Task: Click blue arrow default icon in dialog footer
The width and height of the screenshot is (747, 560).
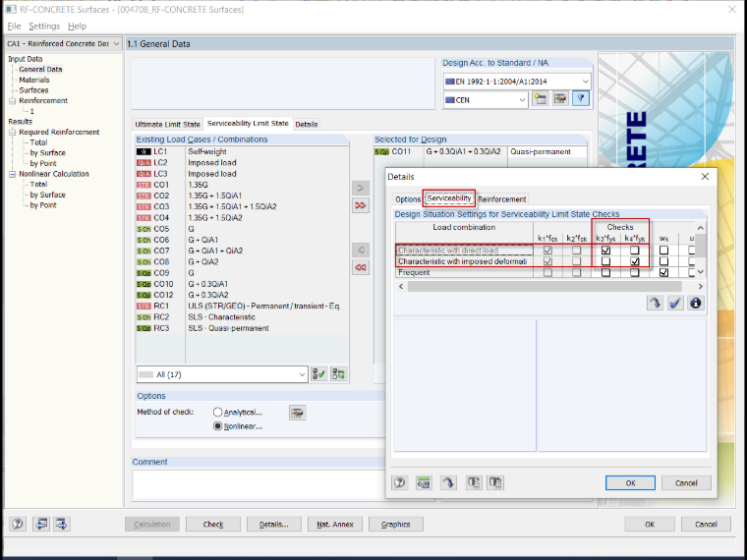Action: click(x=448, y=482)
